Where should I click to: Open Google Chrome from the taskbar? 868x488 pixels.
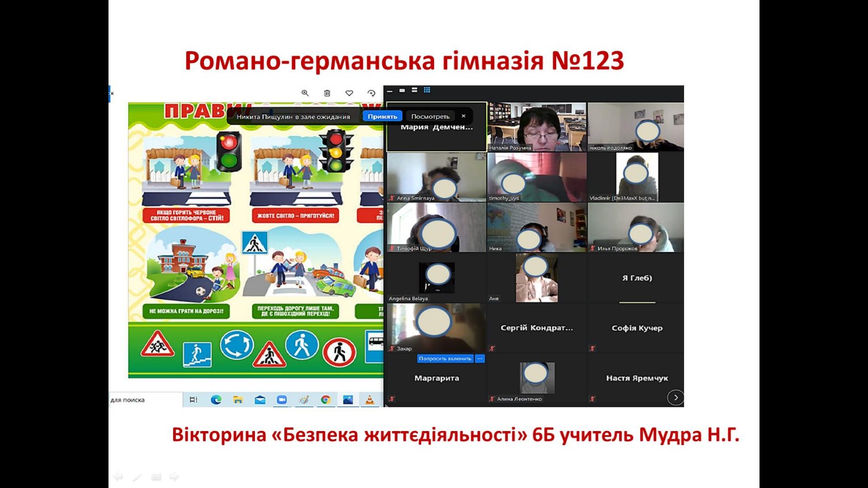[325, 400]
